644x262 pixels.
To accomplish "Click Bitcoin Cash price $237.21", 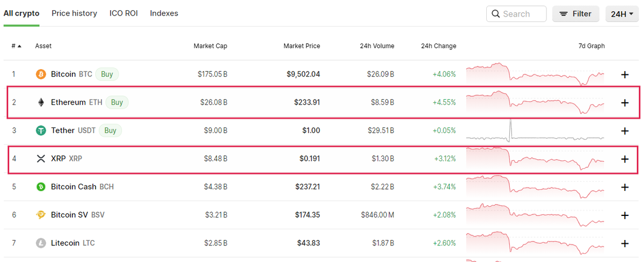I will (308, 186).
